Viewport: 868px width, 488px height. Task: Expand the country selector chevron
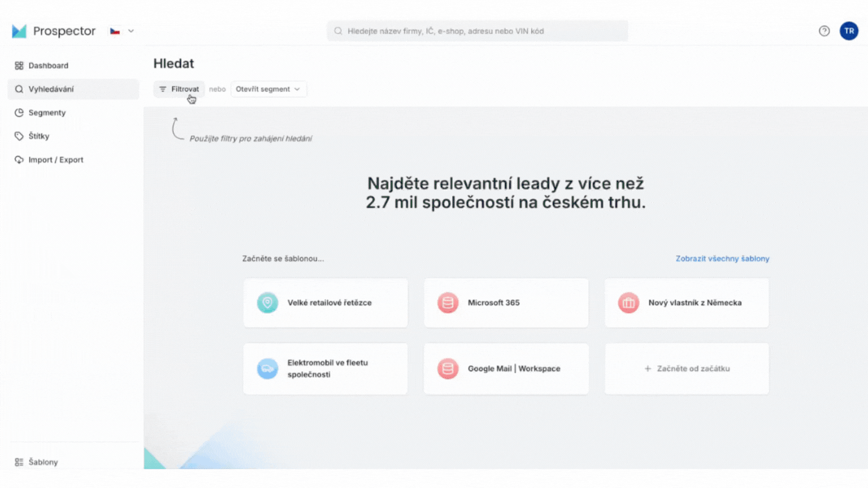pos(131,31)
